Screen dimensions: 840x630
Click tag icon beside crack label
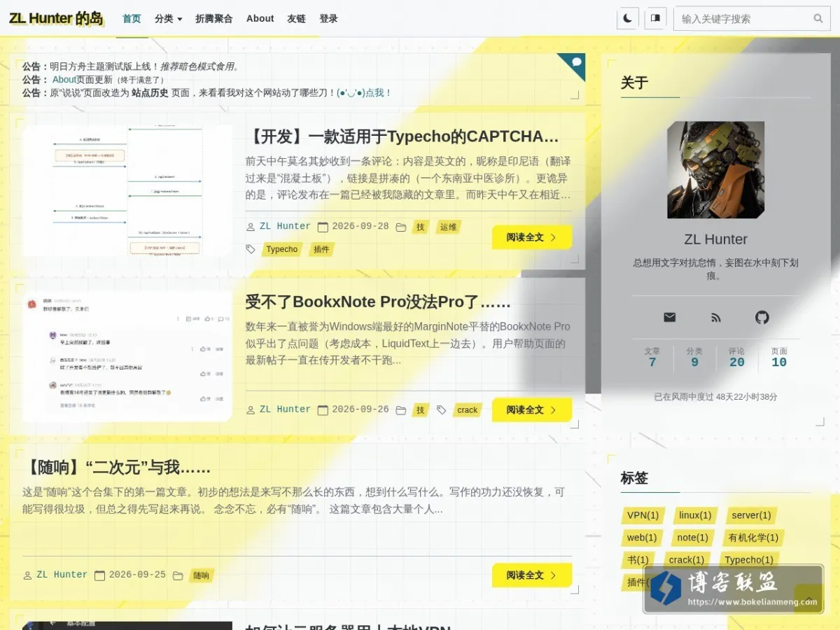(441, 410)
